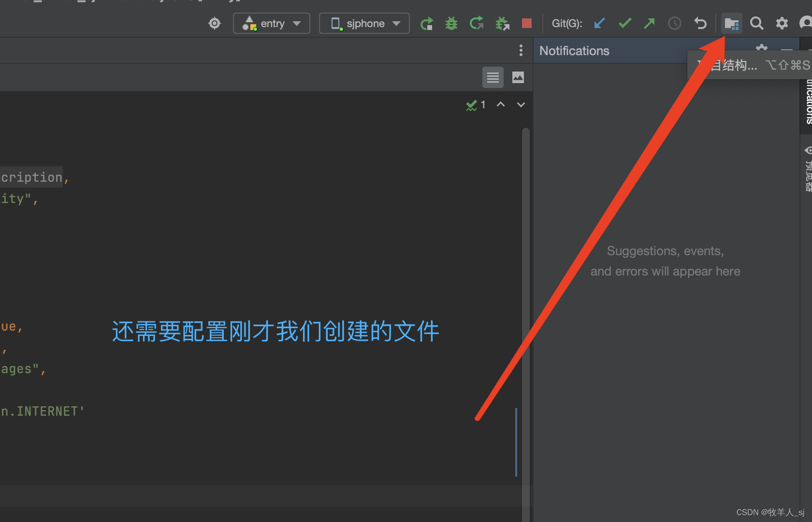This screenshot has height=522, width=812.
Task: Open the sjphone device dropdown
Action: click(364, 23)
